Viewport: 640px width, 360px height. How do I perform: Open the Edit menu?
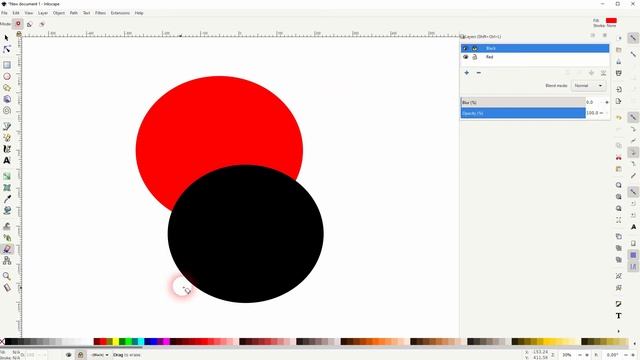tap(16, 13)
